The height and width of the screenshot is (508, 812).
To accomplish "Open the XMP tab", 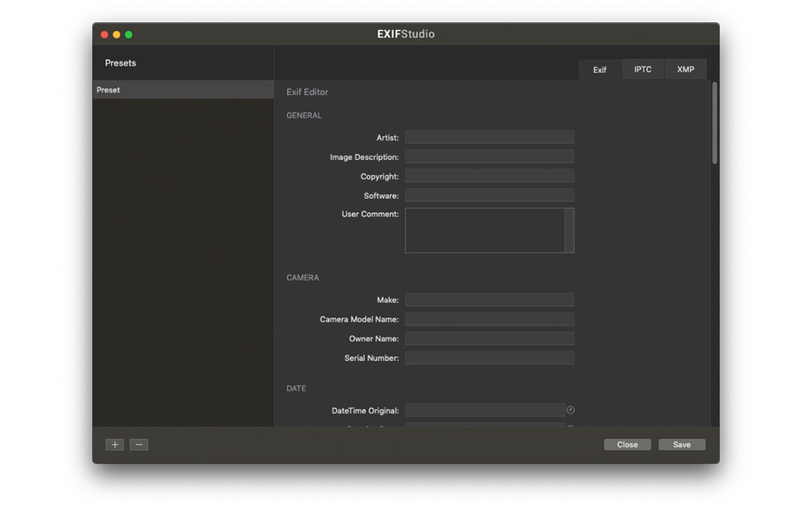I will coord(685,69).
